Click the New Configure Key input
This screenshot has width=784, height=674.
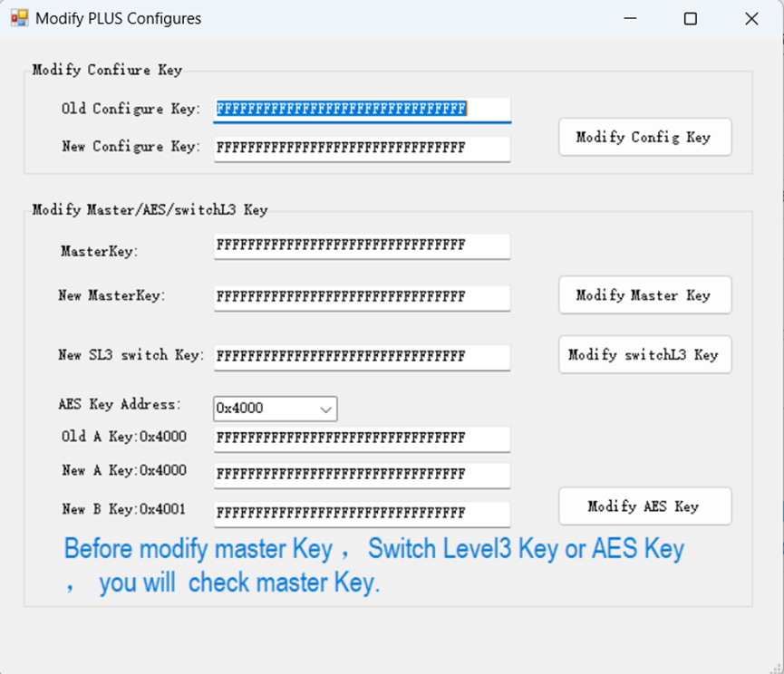pos(362,148)
